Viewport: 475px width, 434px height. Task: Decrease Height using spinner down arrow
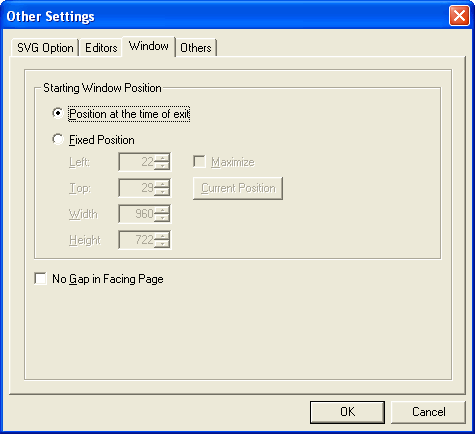tap(162, 244)
